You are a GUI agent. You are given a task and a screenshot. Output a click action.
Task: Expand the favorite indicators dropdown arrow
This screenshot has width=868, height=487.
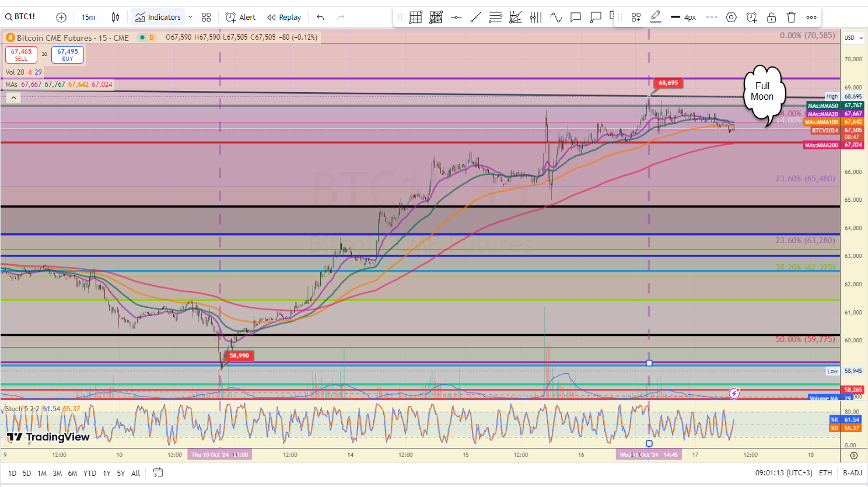pyautogui.click(x=190, y=17)
